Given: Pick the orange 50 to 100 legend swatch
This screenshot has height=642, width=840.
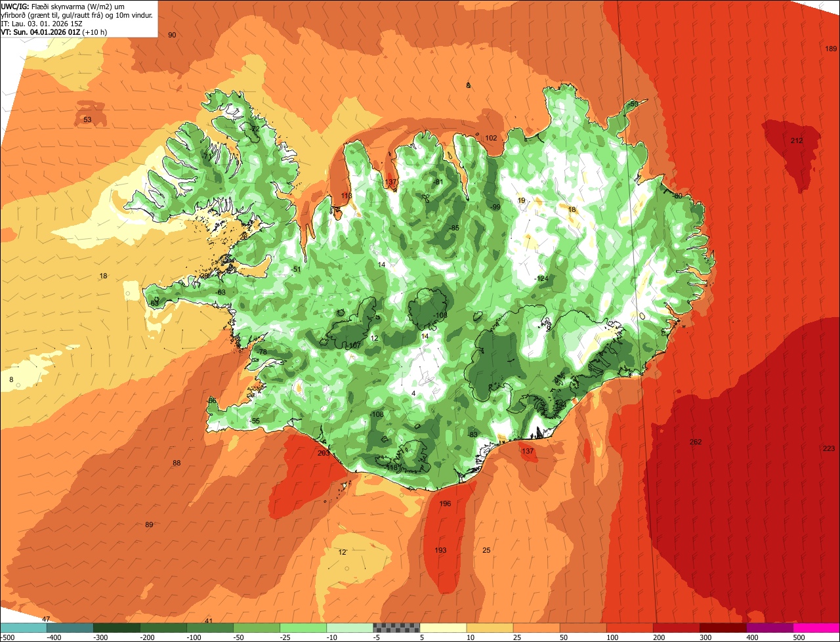Looking at the screenshot, I should pos(583,628).
